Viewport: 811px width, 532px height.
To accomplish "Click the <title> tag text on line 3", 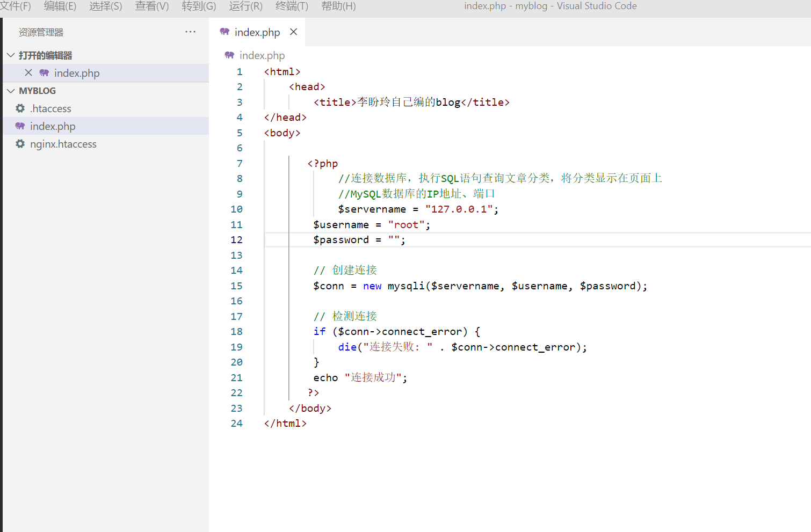I will [x=335, y=102].
